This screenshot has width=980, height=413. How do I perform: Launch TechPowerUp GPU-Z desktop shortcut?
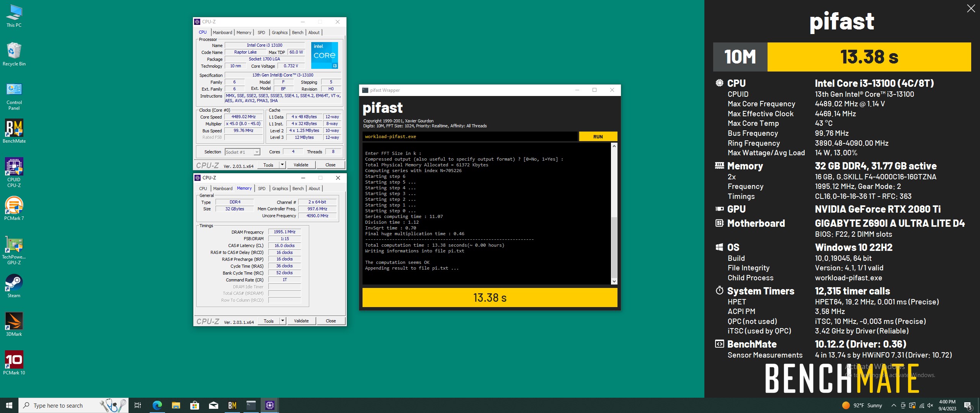coord(14,250)
